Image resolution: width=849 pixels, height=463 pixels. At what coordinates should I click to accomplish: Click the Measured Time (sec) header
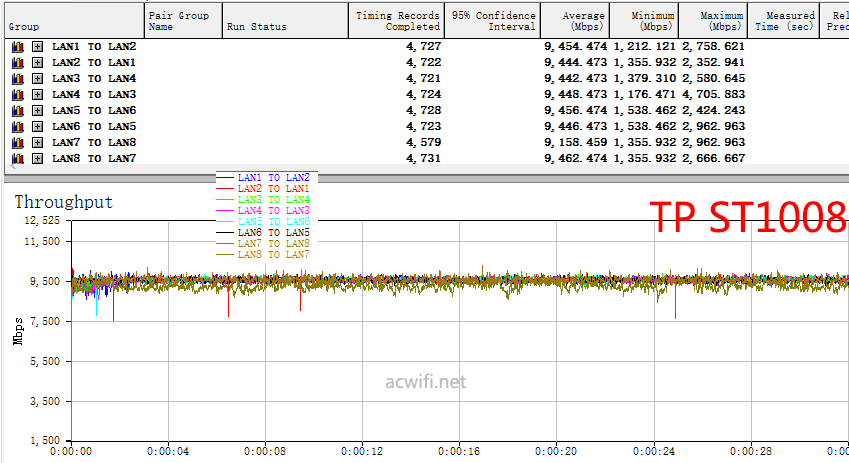[783, 21]
